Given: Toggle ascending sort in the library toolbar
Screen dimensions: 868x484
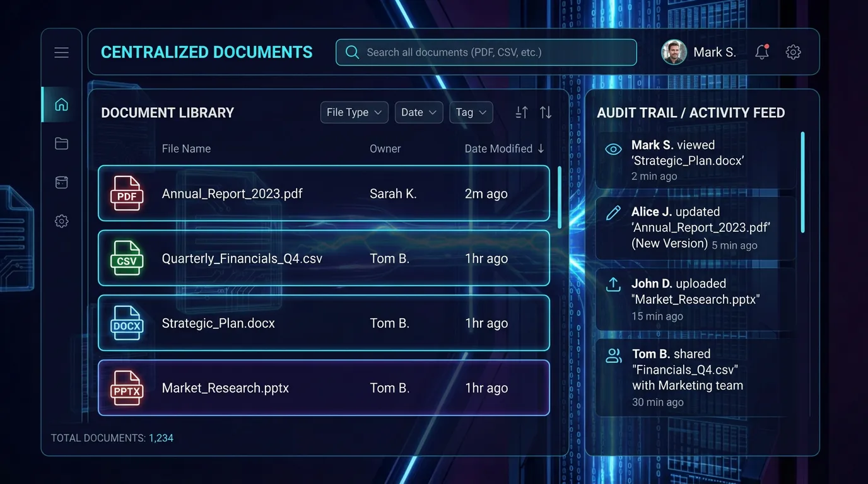Looking at the screenshot, I should (x=521, y=112).
